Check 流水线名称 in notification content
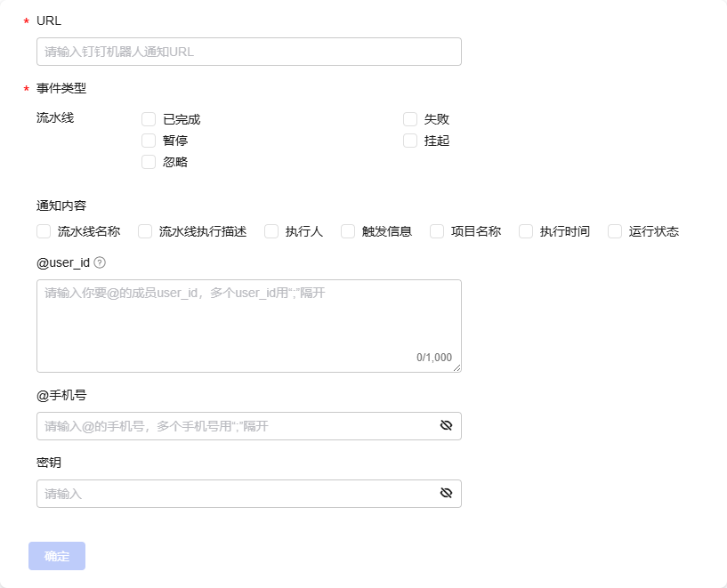The image size is (727, 588). coord(44,231)
